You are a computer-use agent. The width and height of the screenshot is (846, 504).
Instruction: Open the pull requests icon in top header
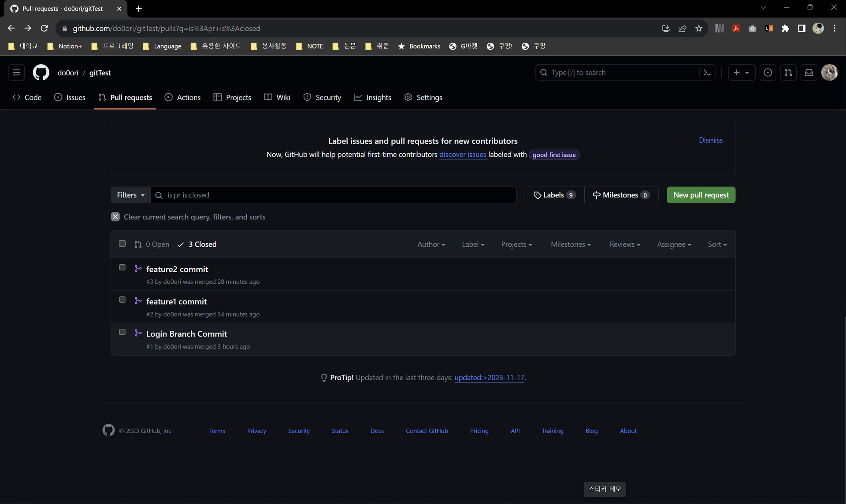[x=788, y=73]
